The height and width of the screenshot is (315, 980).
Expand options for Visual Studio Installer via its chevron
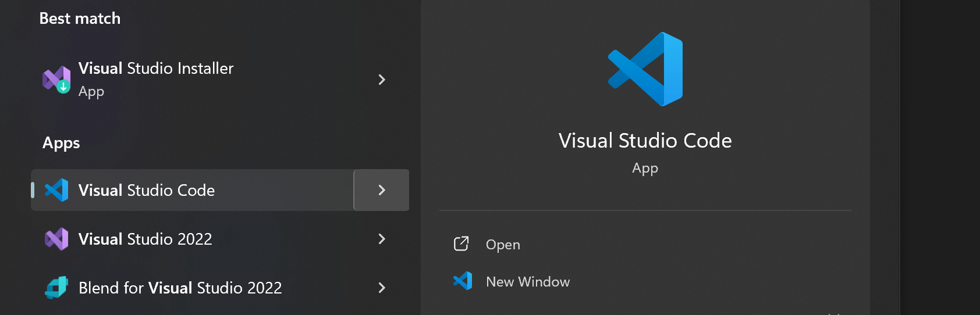(382, 80)
